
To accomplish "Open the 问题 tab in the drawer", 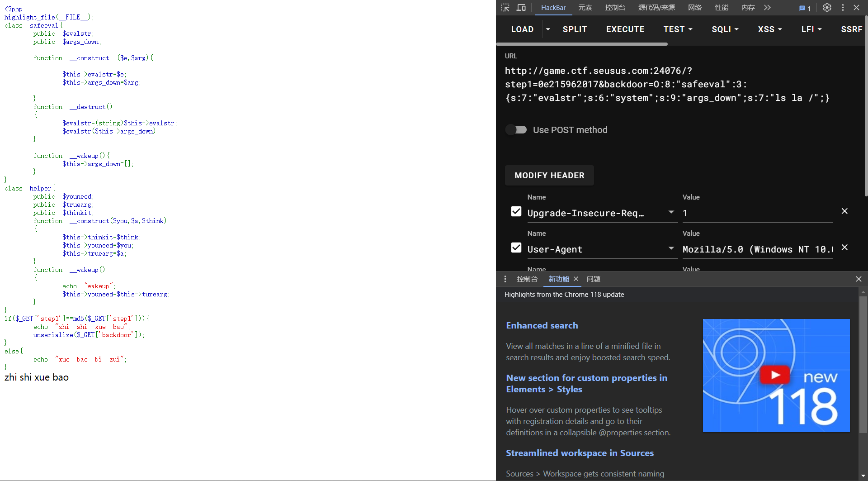I will [593, 279].
